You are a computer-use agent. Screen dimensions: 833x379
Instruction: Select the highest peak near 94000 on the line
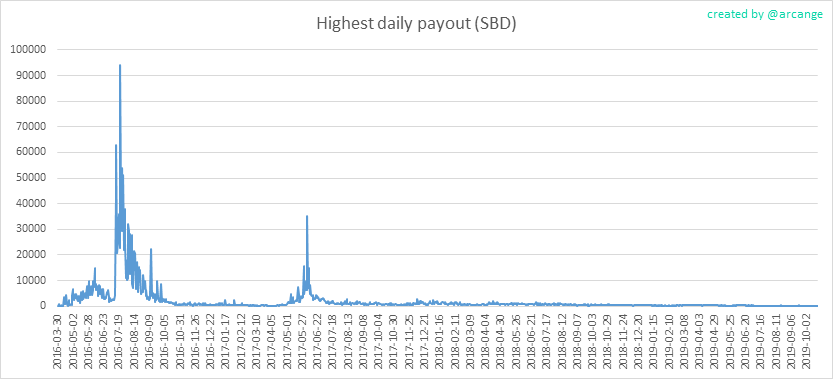click(120, 65)
